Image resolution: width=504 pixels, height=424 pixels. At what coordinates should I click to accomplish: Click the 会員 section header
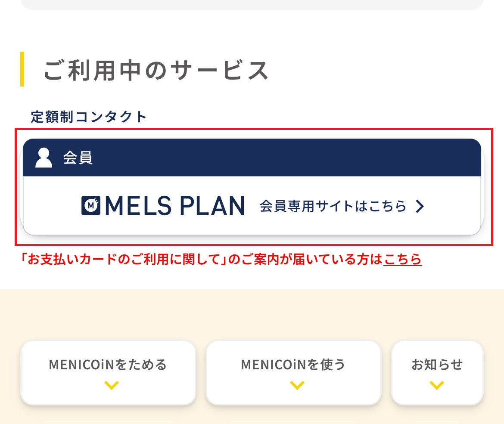(x=252, y=157)
